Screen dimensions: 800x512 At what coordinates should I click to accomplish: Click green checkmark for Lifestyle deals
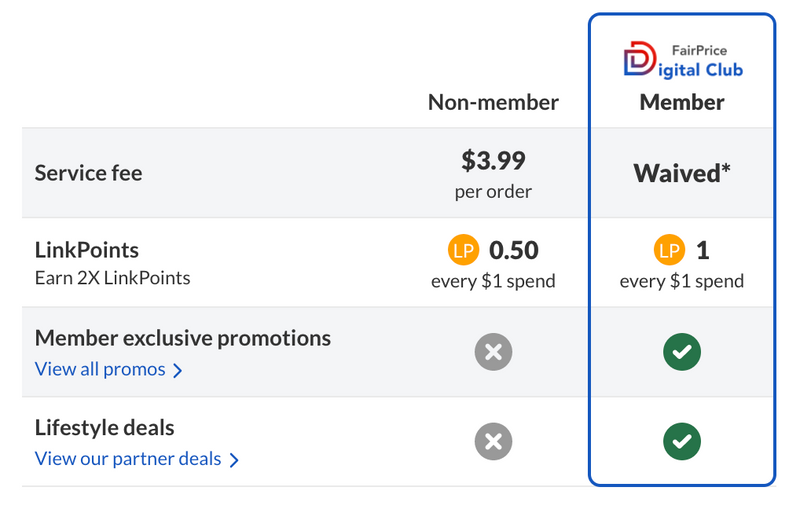[682, 442]
